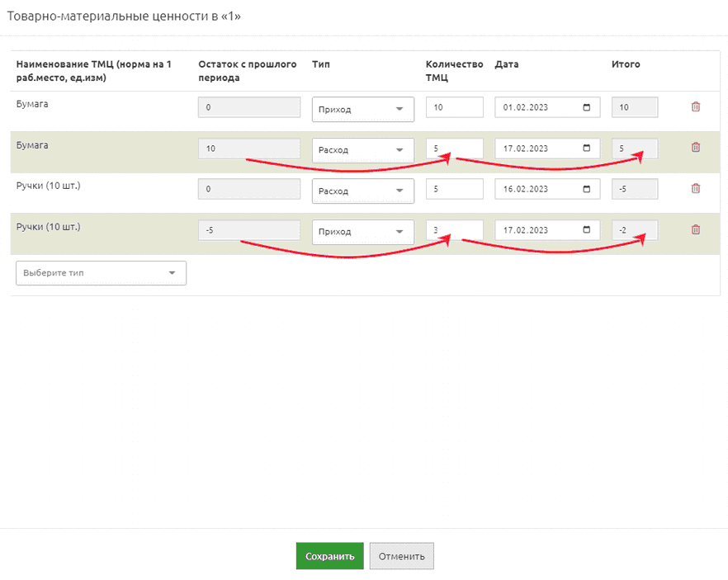Click the Дата column header
This screenshot has height=580, width=728.
click(x=507, y=64)
